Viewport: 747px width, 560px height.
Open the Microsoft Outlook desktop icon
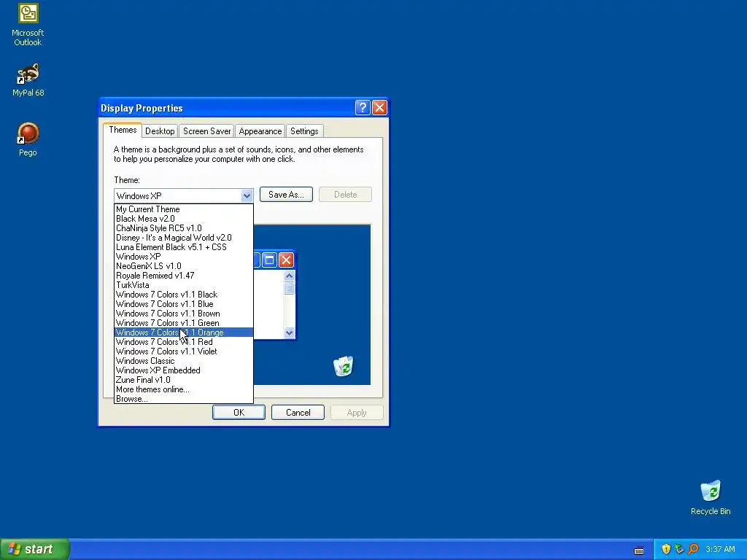(28, 25)
